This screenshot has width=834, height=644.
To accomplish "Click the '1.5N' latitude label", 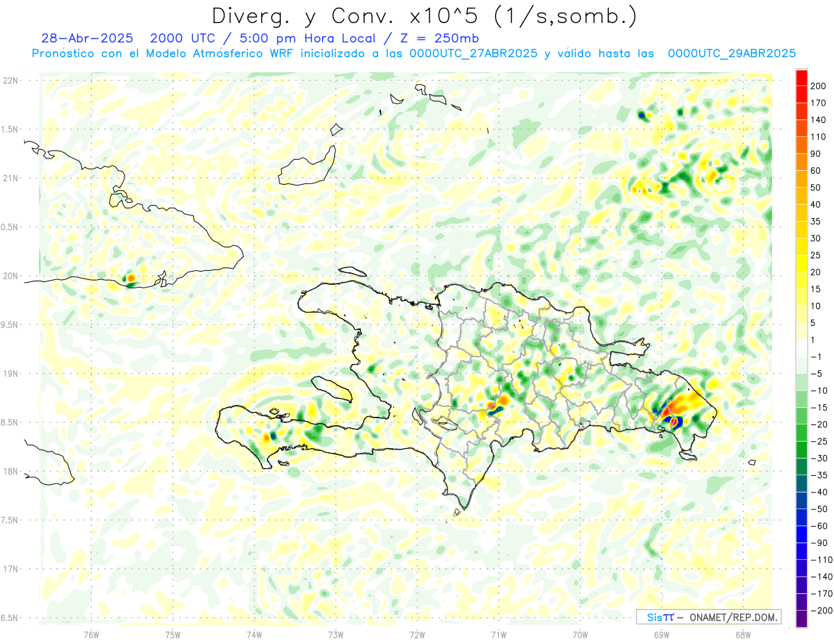I will (x=10, y=129).
